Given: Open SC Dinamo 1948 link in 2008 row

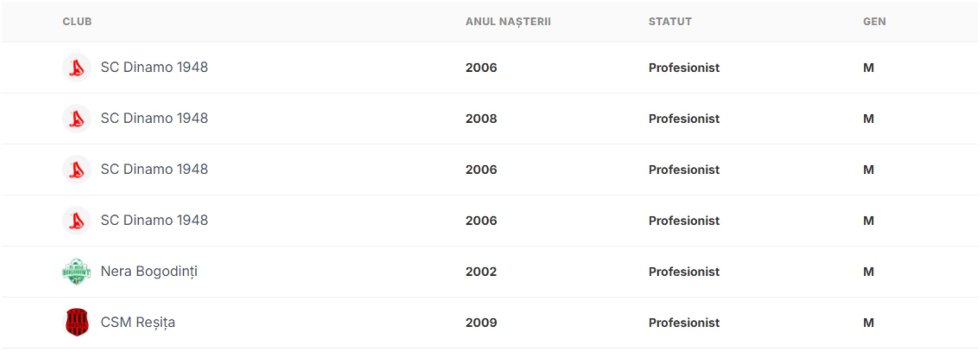Looking at the screenshot, I should 154,118.
